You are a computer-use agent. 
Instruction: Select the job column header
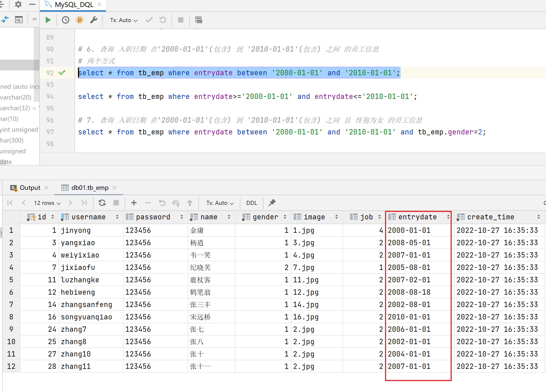(363, 217)
